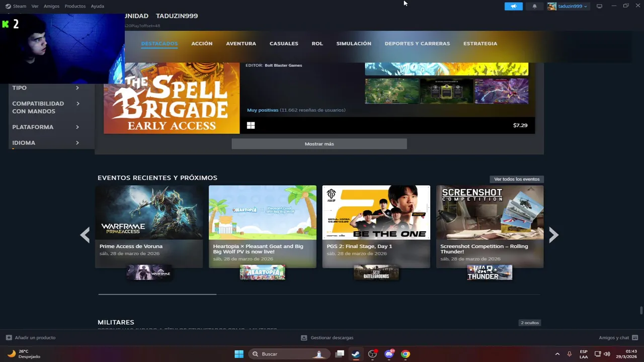Click Ver todos los eventos
The width and height of the screenshot is (644, 362).
pyautogui.click(x=517, y=179)
